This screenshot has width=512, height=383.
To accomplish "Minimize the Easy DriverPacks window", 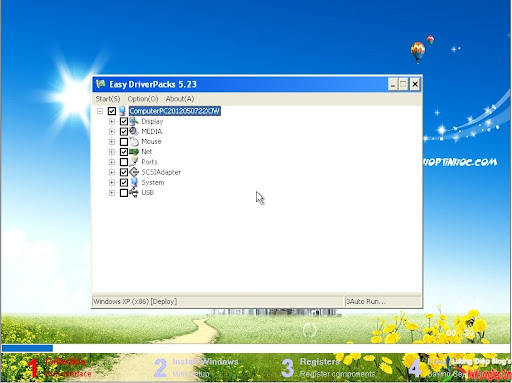I will (393, 84).
